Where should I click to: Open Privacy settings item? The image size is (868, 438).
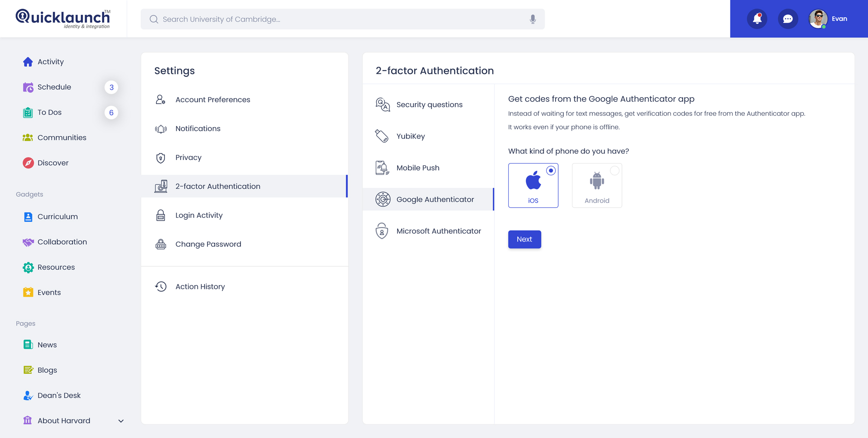point(244,158)
